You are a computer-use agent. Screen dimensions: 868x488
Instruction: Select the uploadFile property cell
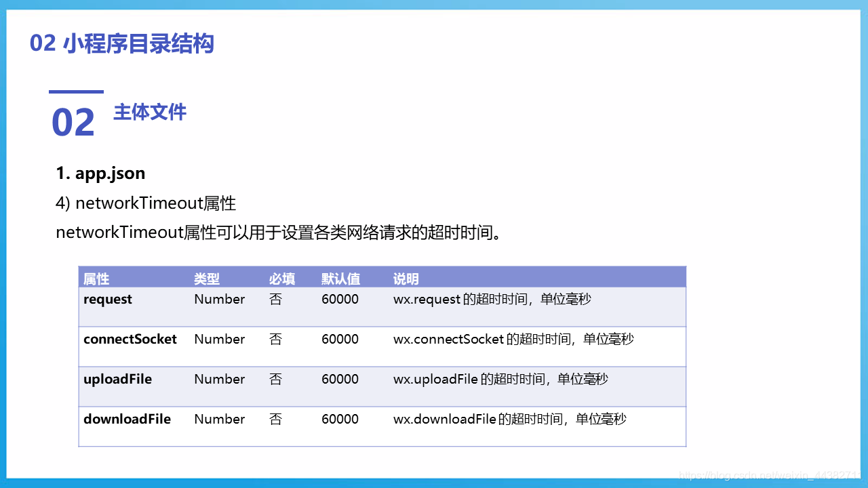(x=118, y=379)
